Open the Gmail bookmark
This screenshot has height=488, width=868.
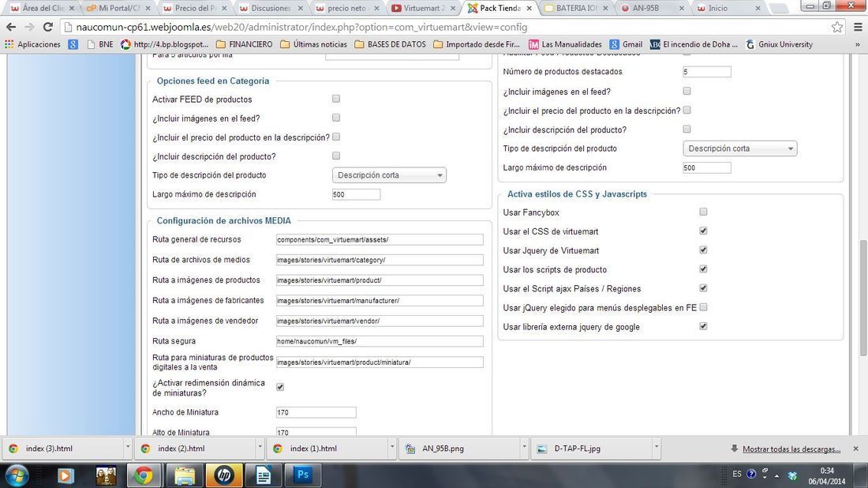pos(626,44)
